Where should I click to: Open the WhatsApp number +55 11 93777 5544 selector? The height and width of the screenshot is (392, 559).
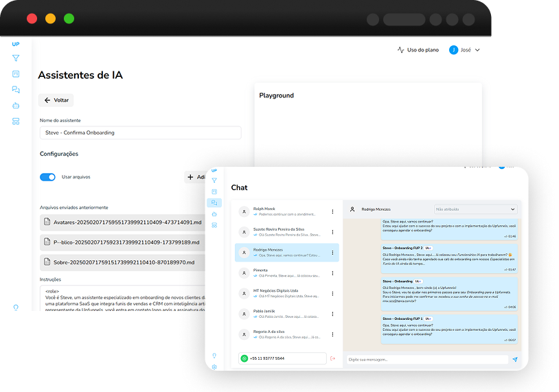pos(282,358)
